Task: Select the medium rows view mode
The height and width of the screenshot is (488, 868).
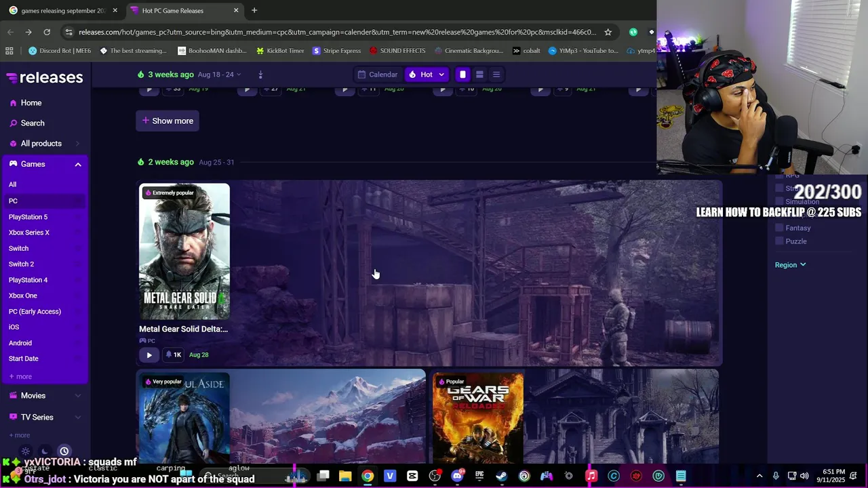Action: [479, 75]
